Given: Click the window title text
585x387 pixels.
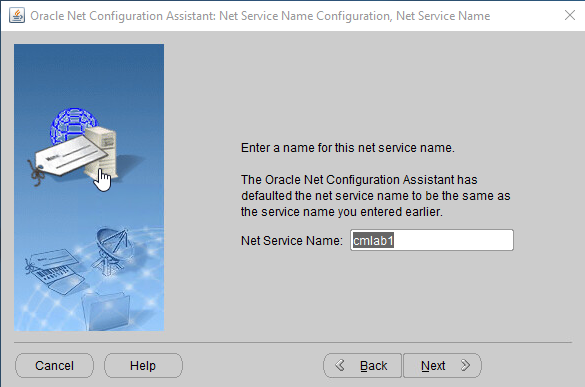Looking at the screenshot, I should pos(260,16).
